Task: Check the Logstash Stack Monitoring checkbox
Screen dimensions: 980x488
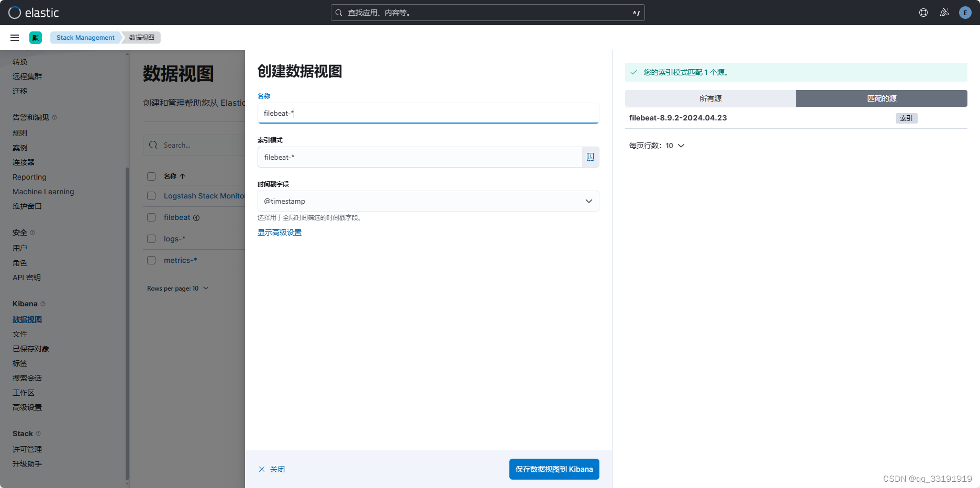Action: pos(151,196)
